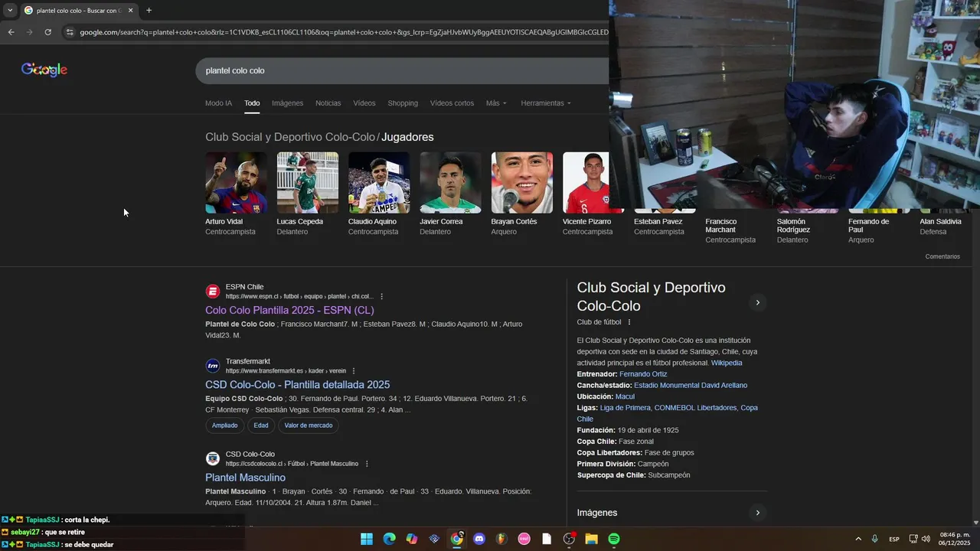View site information icon in address bar

(x=70, y=32)
